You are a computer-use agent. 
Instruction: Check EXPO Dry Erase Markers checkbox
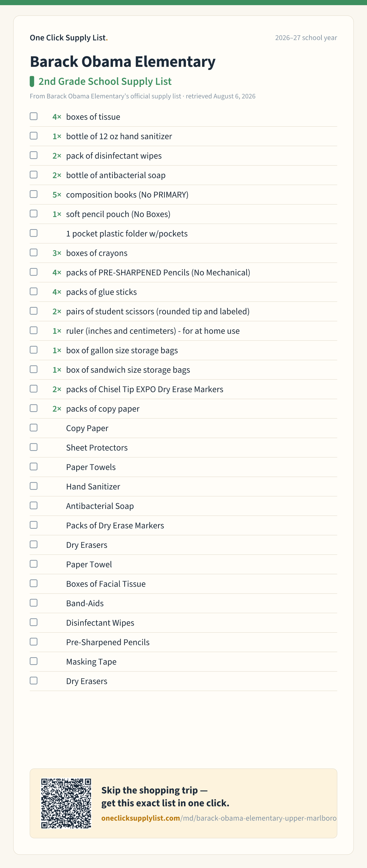pos(34,389)
